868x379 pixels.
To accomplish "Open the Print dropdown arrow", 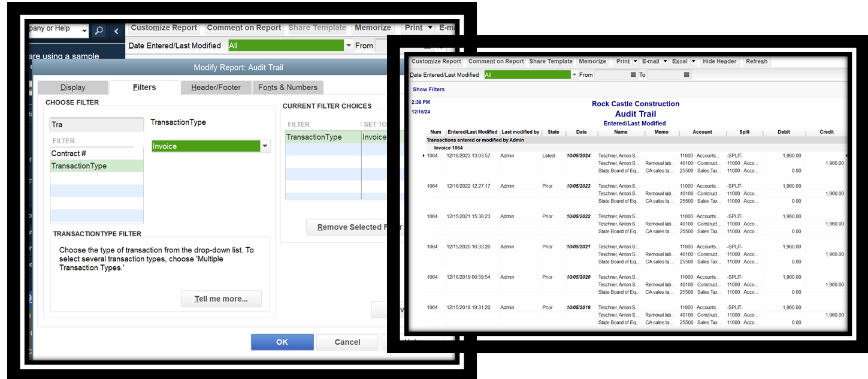I will [x=634, y=61].
